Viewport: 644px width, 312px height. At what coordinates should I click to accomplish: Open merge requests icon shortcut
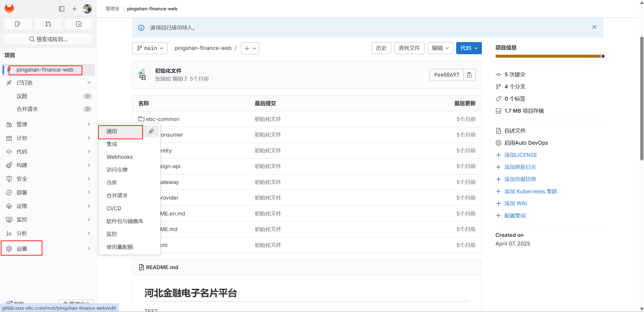pos(48,24)
